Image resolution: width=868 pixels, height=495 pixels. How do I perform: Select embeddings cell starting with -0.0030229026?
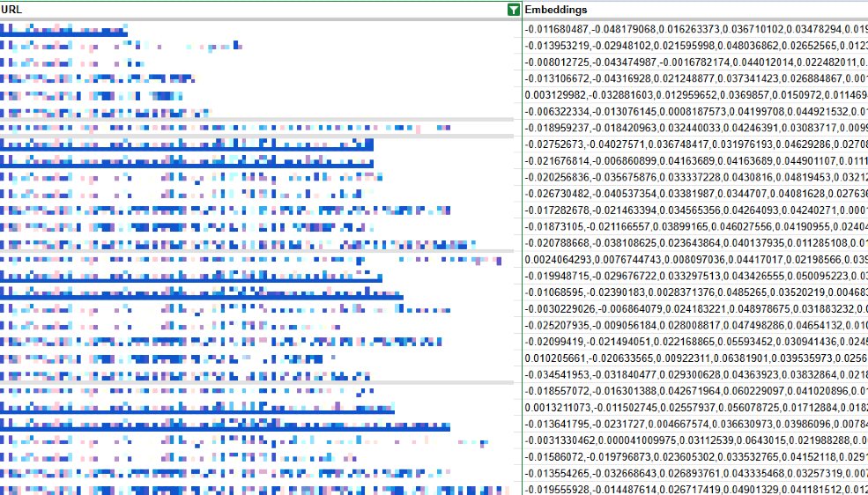click(x=695, y=309)
